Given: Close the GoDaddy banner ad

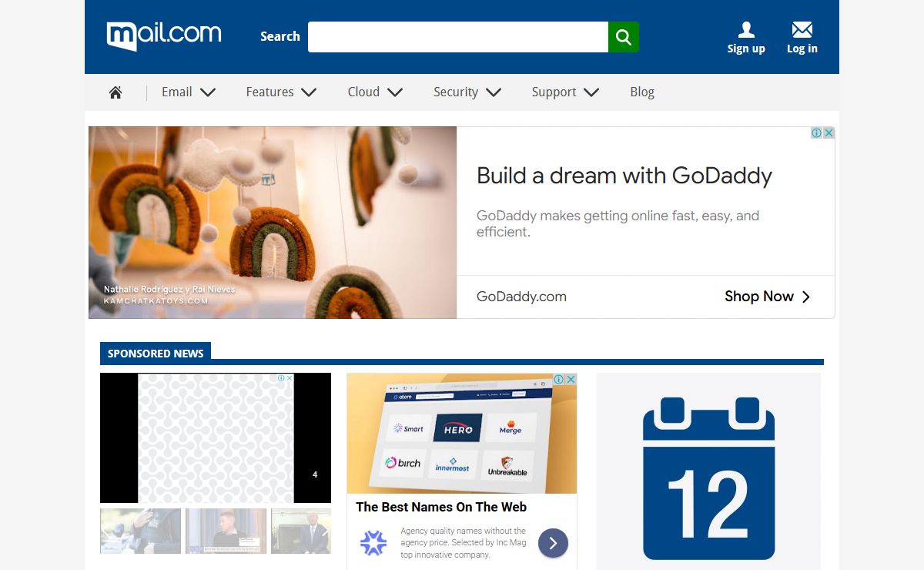Looking at the screenshot, I should coord(829,133).
